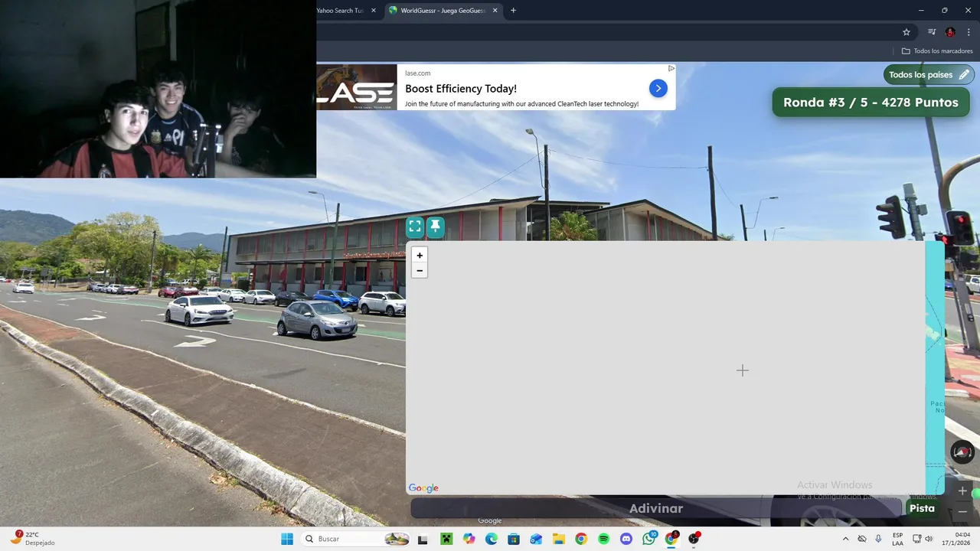Viewport: 980px width, 551px height.
Task: Show hidden system tray icons
Action: tap(845, 539)
